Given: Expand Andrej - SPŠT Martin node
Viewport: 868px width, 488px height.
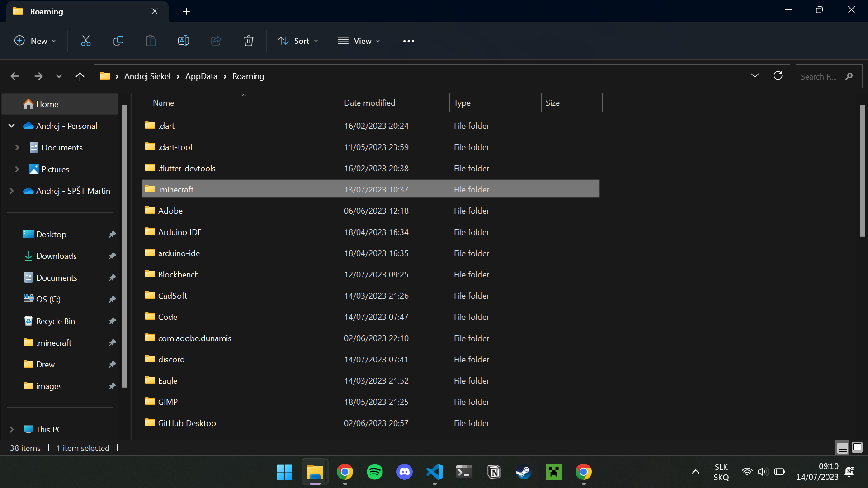Looking at the screenshot, I should click(12, 191).
